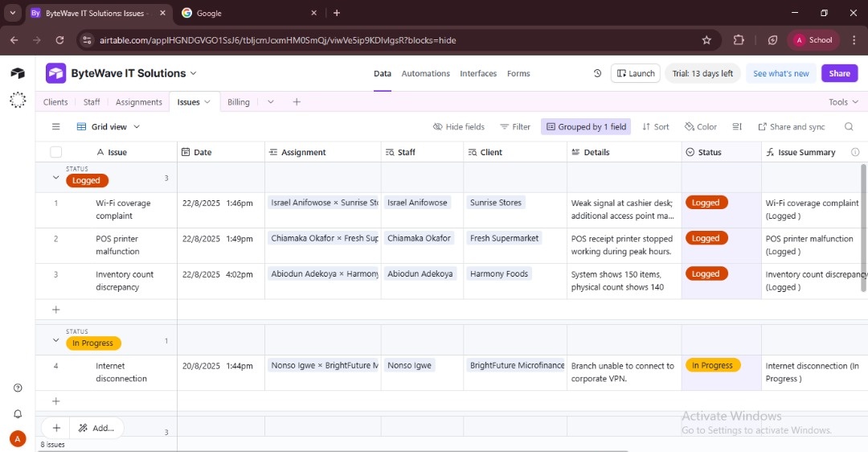
Task: Open the browser tab search chevron
Action: click(x=12, y=13)
